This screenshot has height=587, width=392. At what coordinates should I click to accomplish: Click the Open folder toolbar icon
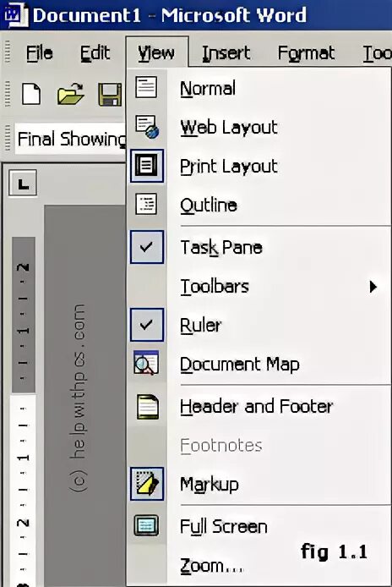tap(70, 94)
